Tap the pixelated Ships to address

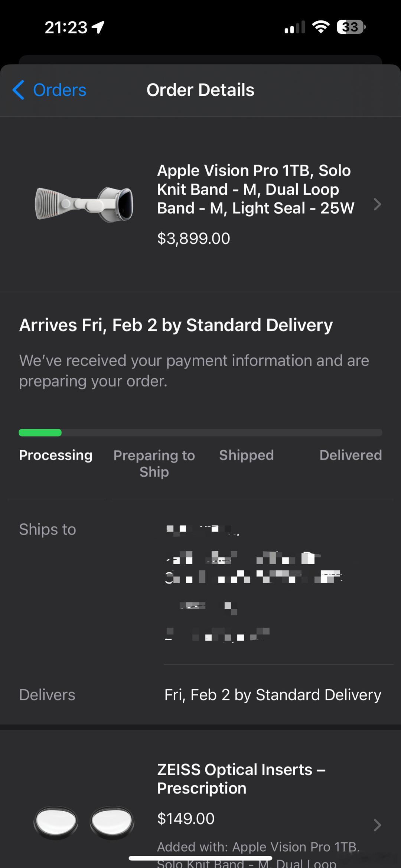[254, 583]
